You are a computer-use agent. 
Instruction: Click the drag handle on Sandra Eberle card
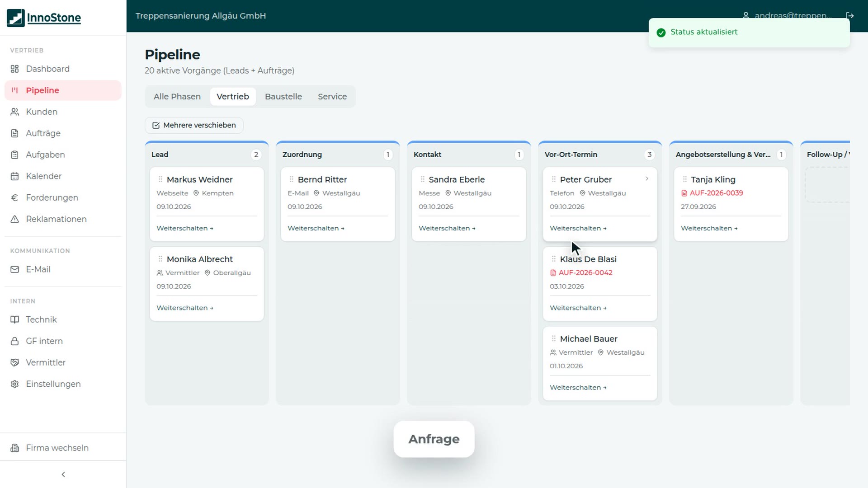(423, 179)
